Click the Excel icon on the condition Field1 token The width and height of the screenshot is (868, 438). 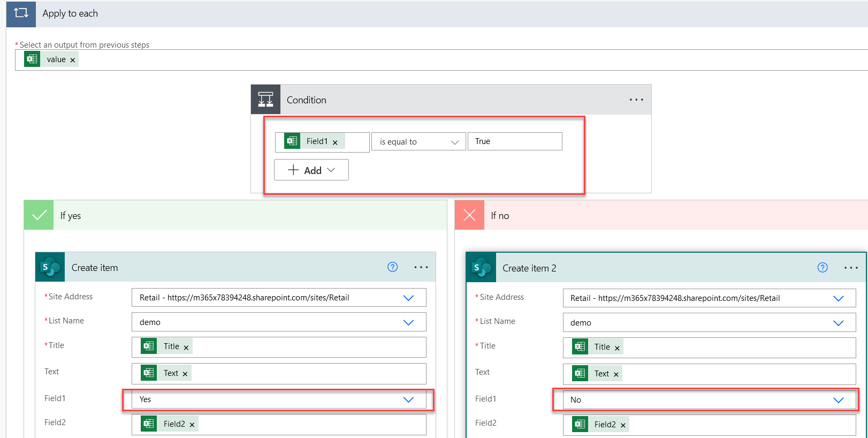(292, 141)
